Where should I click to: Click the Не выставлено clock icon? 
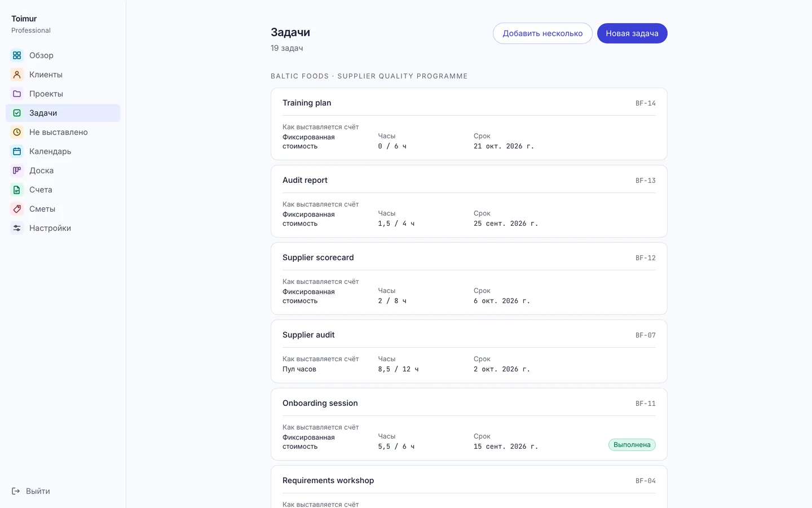coord(17,132)
